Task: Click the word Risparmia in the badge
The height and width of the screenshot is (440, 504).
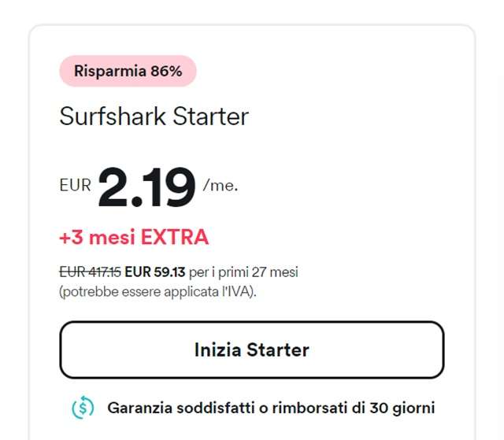Action: [x=111, y=71]
